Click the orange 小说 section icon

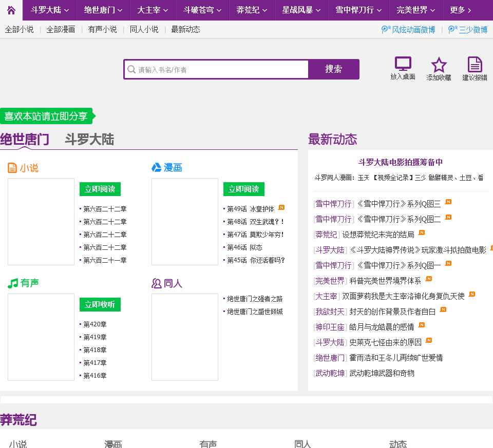[12, 168]
